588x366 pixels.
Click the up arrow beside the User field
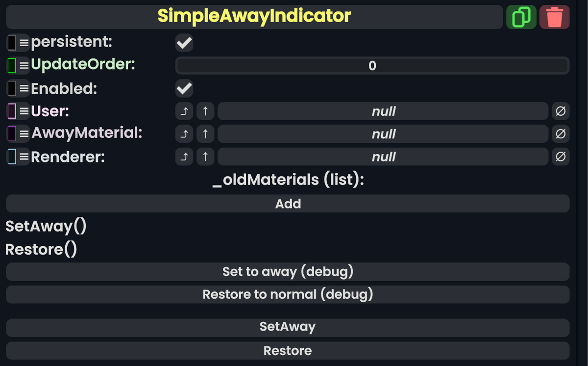(205, 111)
